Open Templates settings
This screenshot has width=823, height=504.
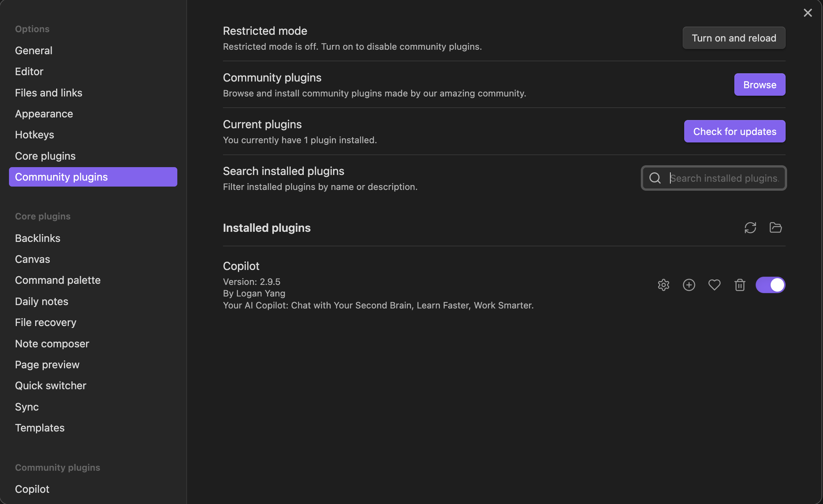click(93, 428)
